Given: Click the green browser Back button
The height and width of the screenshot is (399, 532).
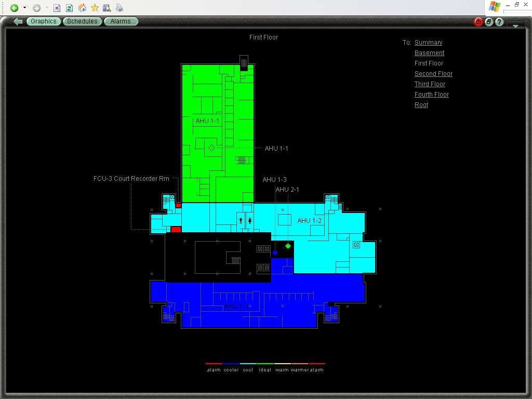Looking at the screenshot, I should 15,8.
